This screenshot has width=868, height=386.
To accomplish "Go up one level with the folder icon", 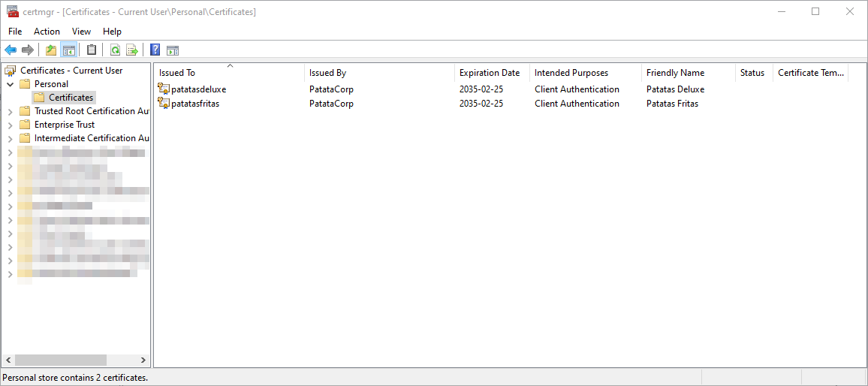I will [x=51, y=50].
